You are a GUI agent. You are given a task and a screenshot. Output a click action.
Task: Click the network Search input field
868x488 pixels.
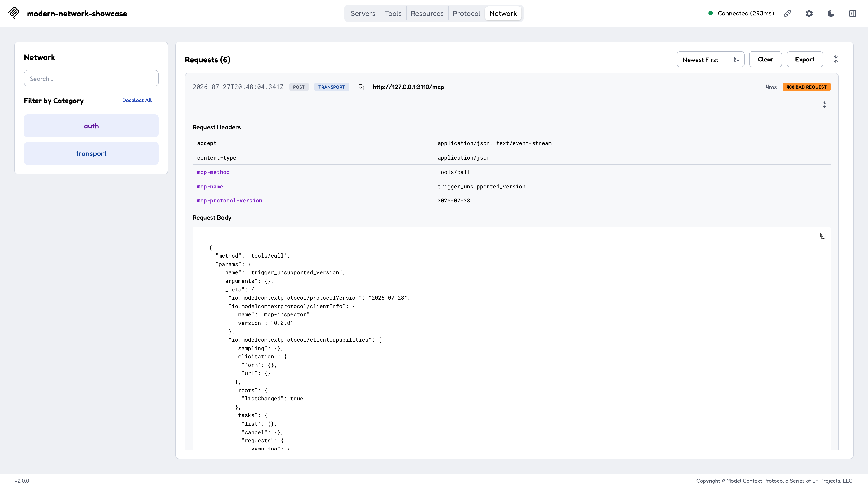pos(91,78)
